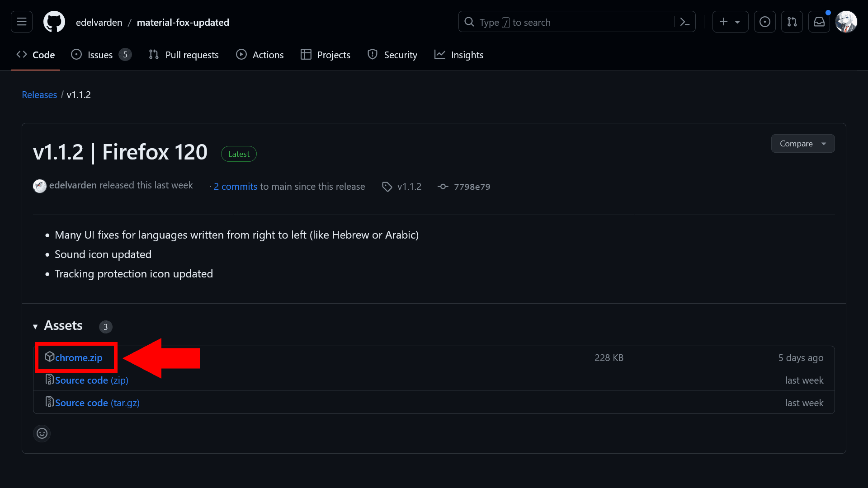Open edelvarden owner profile link
868x488 pixels.
click(x=99, y=22)
